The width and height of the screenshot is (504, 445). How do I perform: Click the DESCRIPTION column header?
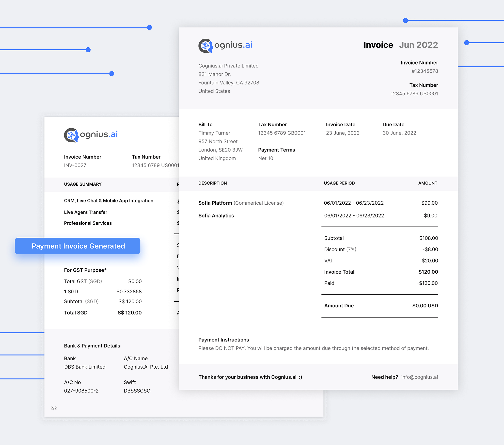pyautogui.click(x=212, y=183)
